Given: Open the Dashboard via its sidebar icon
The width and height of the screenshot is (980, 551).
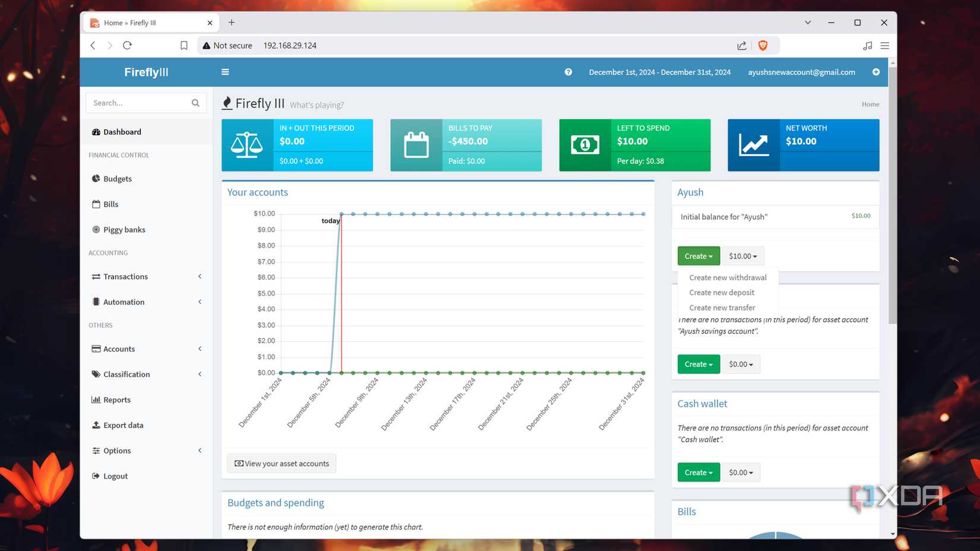Looking at the screenshot, I should pos(96,132).
